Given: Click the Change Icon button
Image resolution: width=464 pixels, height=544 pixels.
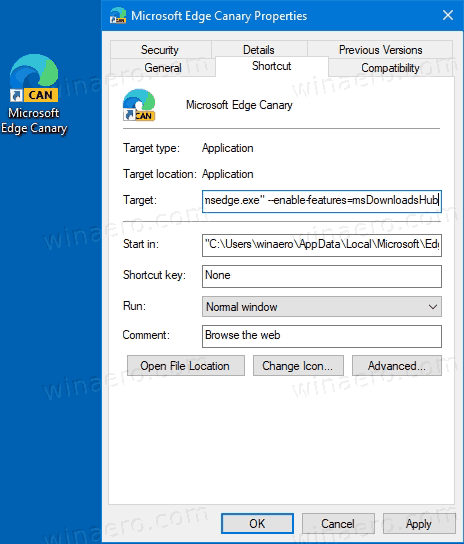Looking at the screenshot, I should [x=298, y=365].
